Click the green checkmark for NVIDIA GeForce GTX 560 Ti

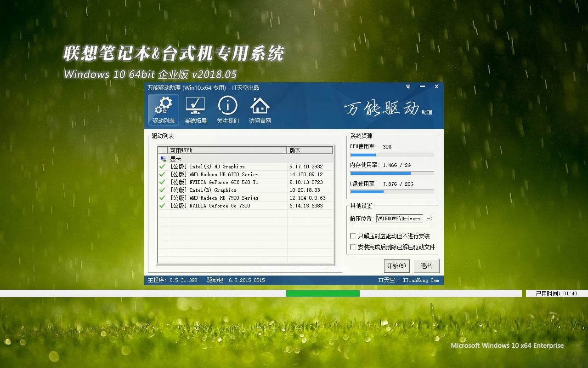(162, 182)
